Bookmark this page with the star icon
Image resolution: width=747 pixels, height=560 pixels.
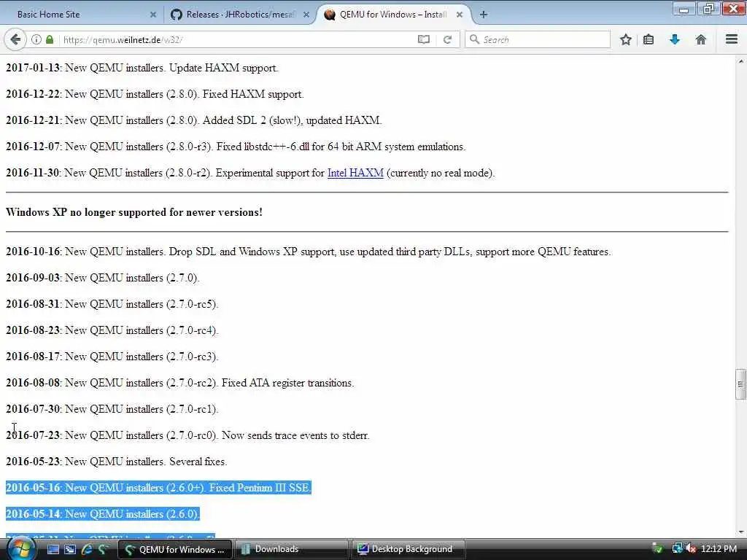click(x=626, y=39)
